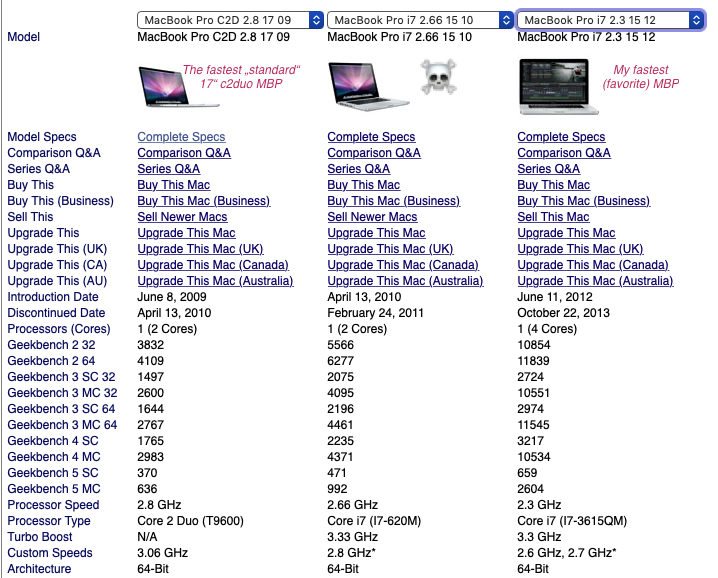718x578 pixels.
Task: Click the i7 2.66 MacBook Pro thumbnail
Action: point(369,86)
